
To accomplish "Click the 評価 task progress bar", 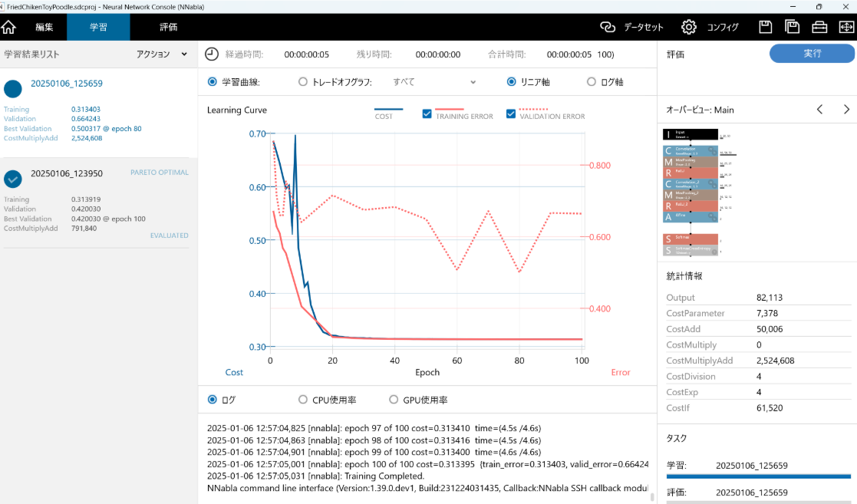I will tap(759, 502).
